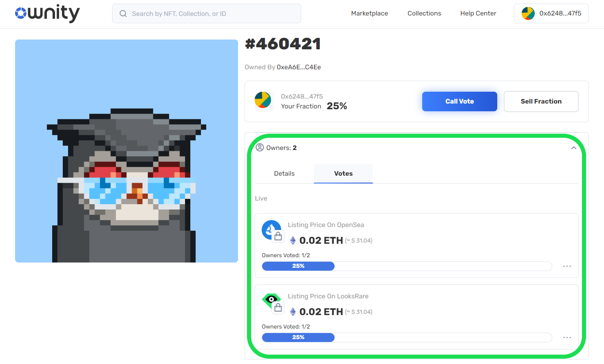Viewport: 604px width, 364px height.
Task: Click the fraction holder pie avatar
Action: (263, 100)
